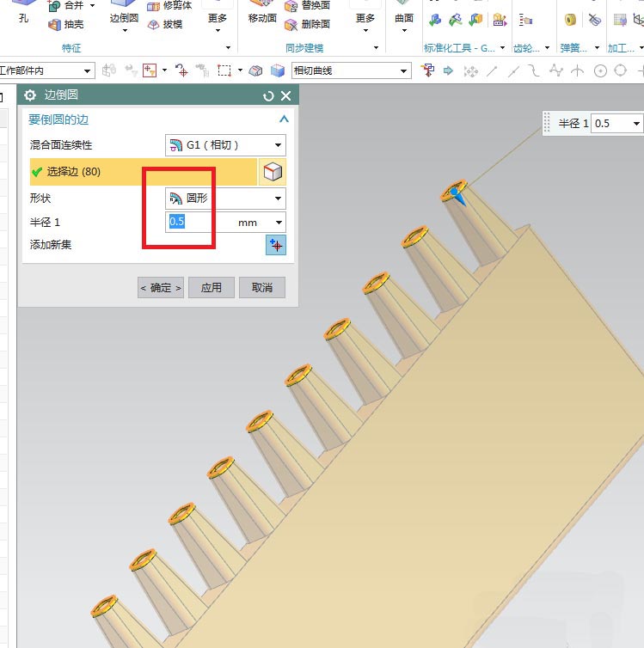Click the 半径 1 value field in dialog
This screenshot has height=648, width=644.
[199, 223]
